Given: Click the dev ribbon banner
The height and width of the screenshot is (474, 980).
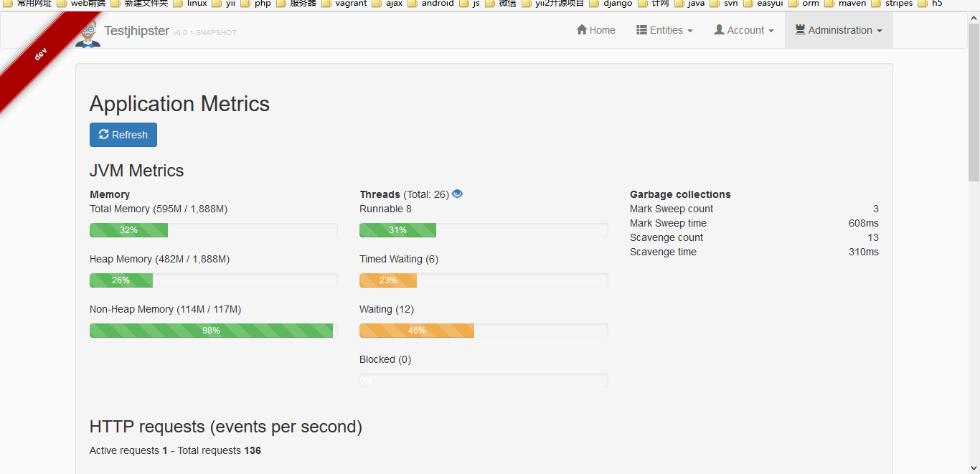Looking at the screenshot, I should click(x=41, y=54).
